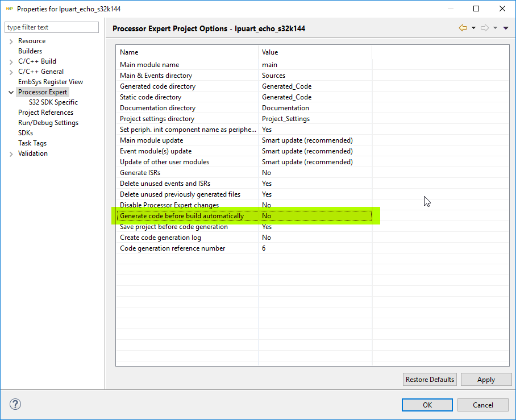Open the forward history dropdown arrow
This screenshot has width=516, height=420.
pyautogui.click(x=495, y=28)
